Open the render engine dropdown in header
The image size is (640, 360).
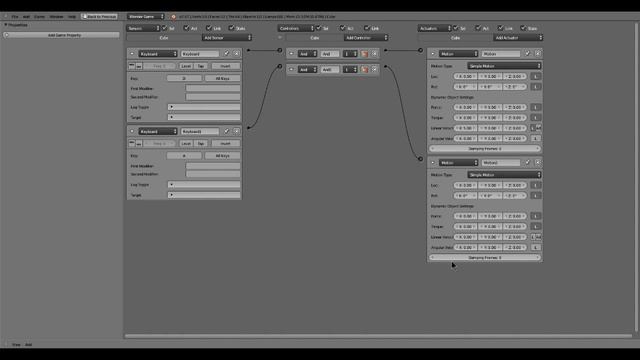(x=146, y=17)
